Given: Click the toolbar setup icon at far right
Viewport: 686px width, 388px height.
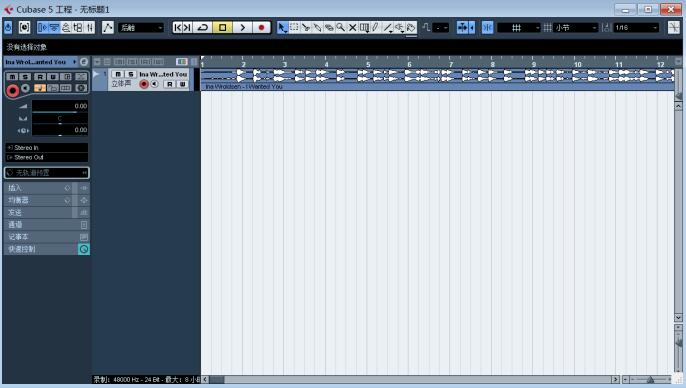Looking at the screenshot, I should coord(674,28).
